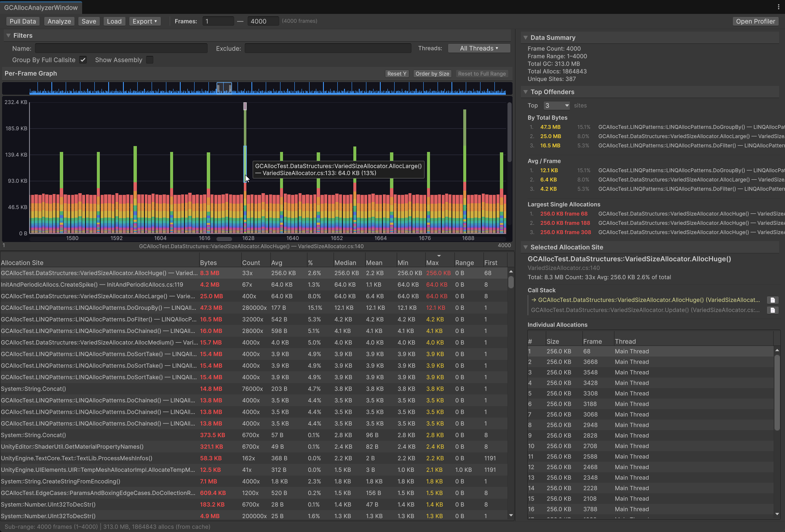Screen dimensions: 785x532
Task: Click the file icon beside the Update call stack entry
Action: [772, 310]
